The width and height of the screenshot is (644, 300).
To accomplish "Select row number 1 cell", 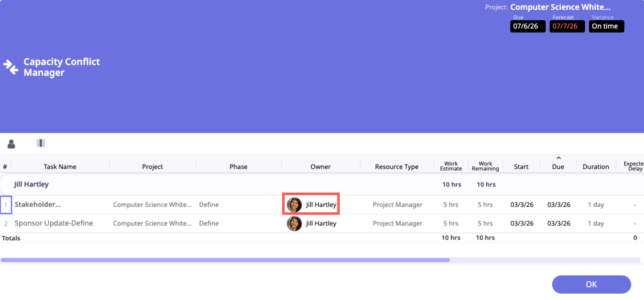I will 6,205.
